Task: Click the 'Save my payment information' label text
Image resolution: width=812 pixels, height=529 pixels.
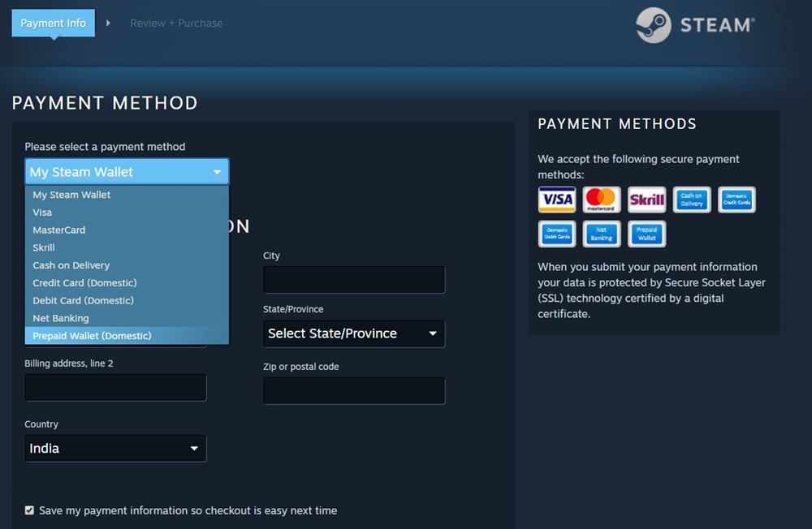Action: (188, 510)
